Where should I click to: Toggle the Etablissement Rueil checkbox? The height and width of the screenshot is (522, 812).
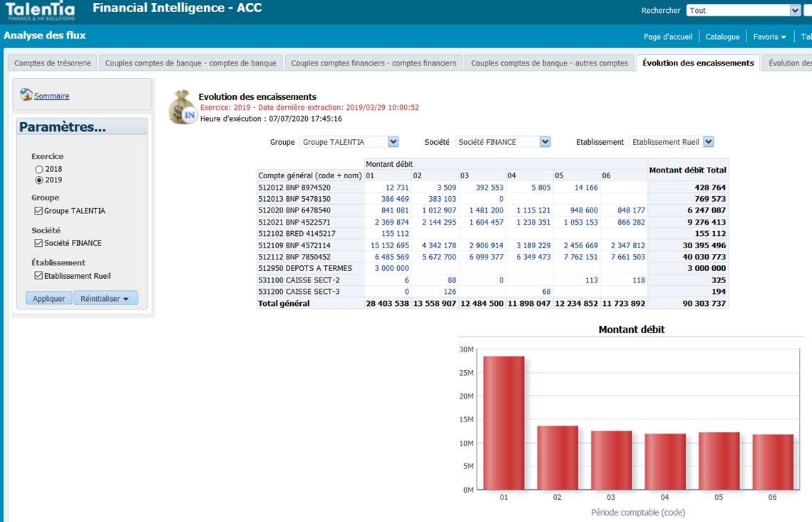pos(38,275)
